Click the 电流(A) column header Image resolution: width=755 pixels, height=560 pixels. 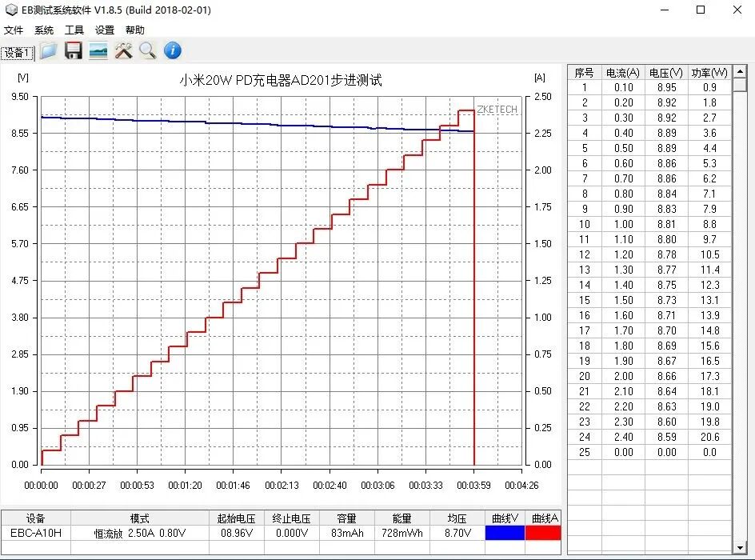click(623, 73)
